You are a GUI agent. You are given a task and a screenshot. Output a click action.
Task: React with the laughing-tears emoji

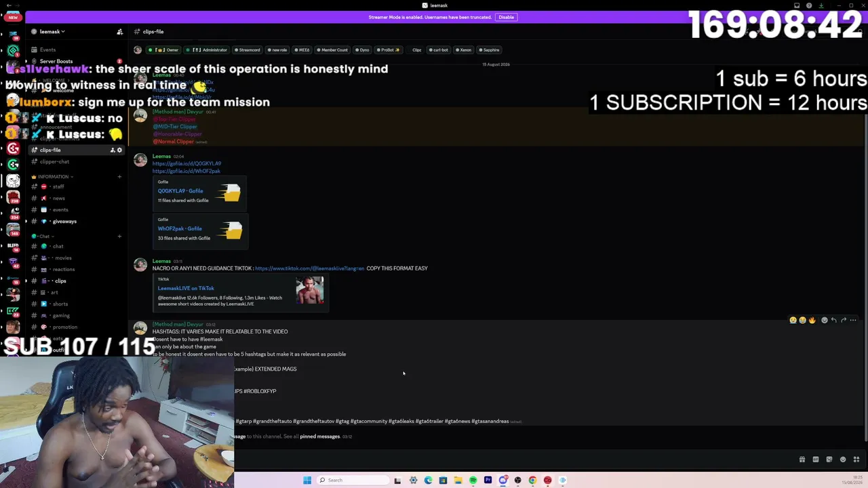[x=802, y=320]
